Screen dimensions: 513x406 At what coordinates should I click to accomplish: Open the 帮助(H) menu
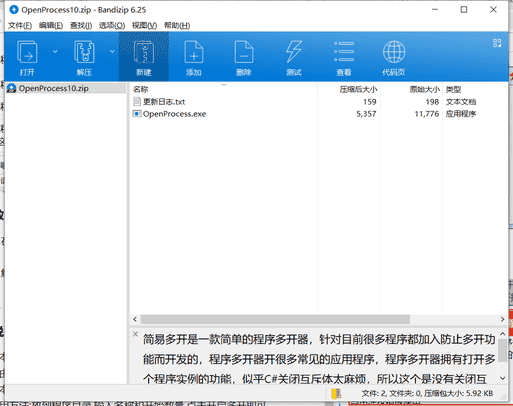177,25
